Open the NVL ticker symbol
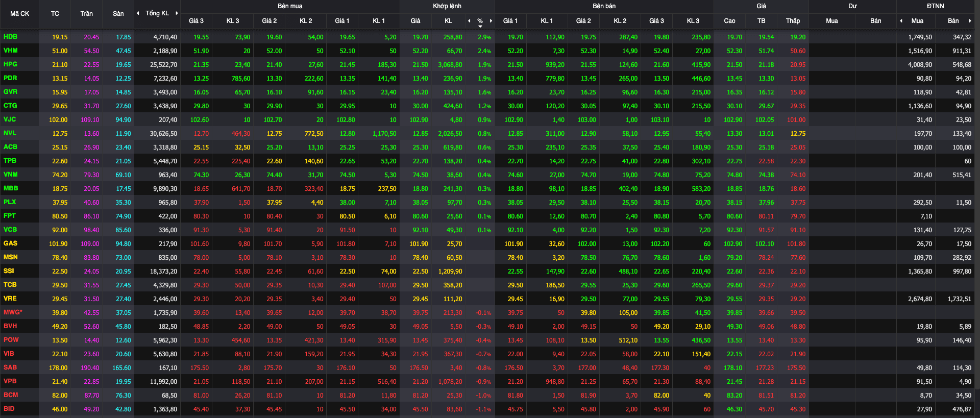 (10, 133)
